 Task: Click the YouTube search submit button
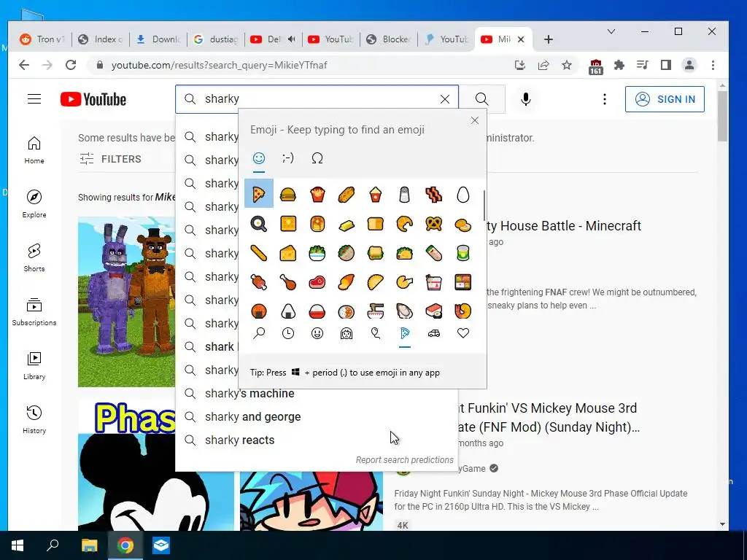coord(481,99)
